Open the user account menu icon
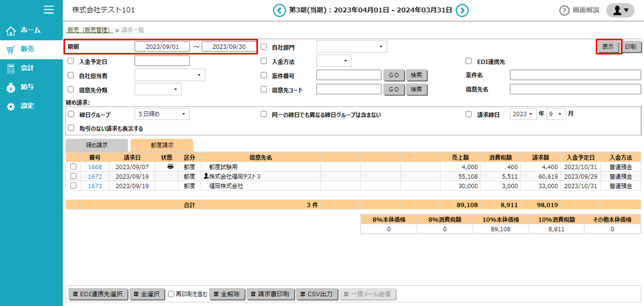Screen dimensions: 644x306 [620, 10]
